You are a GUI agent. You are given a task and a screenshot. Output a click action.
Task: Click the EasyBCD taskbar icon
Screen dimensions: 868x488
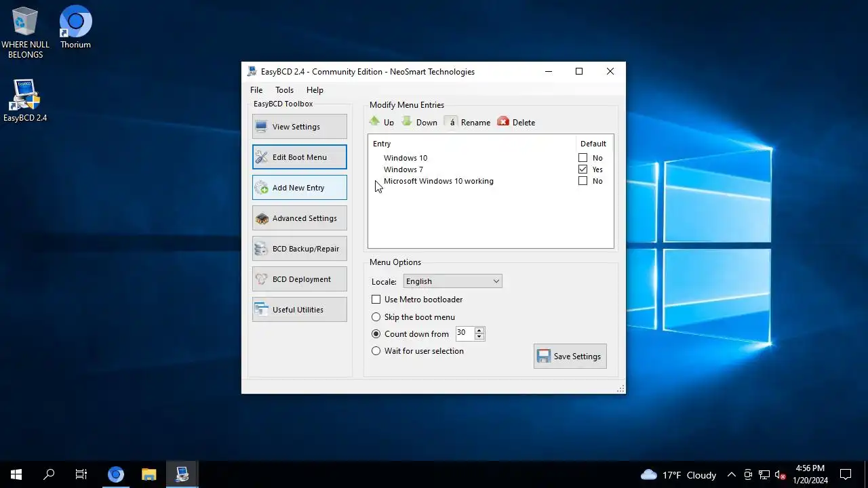point(182,474)
